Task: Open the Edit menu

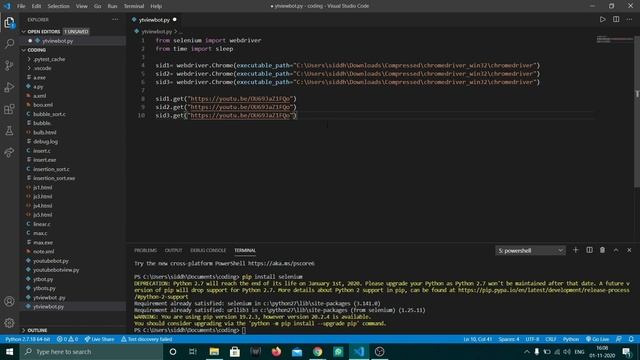Action: [x=36, y=6]
